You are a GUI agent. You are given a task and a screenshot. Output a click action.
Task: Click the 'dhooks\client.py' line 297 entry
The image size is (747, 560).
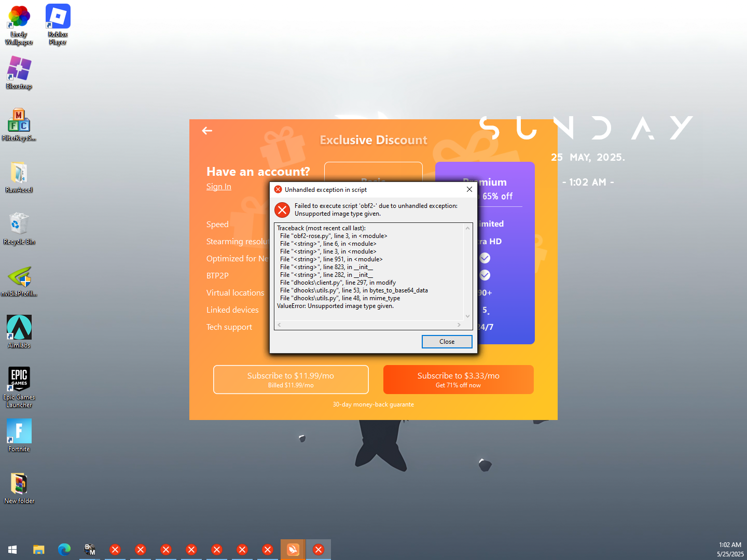[x=338, y=283]
